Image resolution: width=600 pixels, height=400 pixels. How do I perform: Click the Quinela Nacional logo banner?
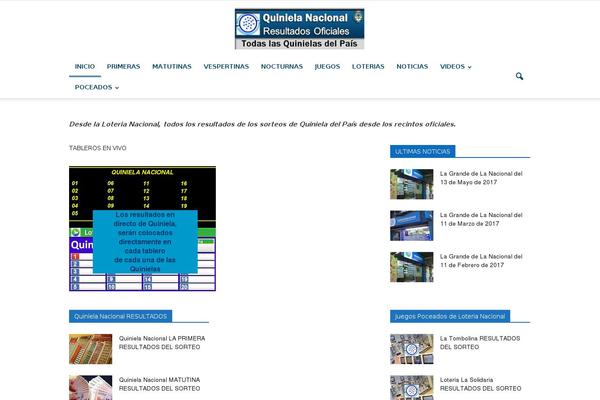point(299,29)
